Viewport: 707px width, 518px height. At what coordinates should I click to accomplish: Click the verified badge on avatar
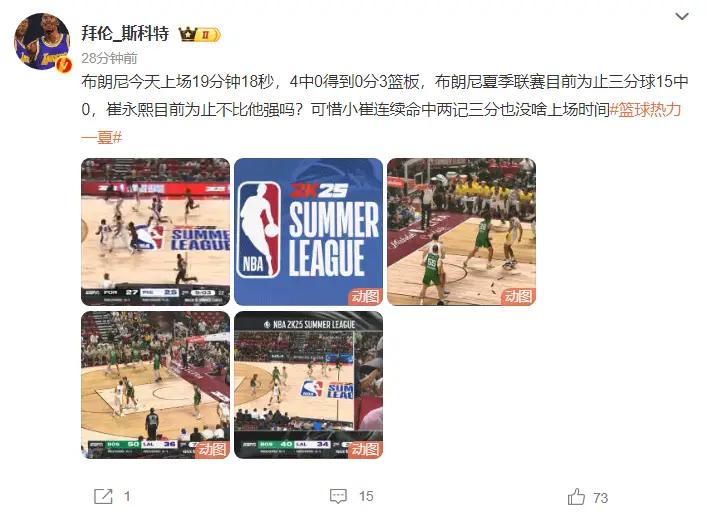pos(66,64)
